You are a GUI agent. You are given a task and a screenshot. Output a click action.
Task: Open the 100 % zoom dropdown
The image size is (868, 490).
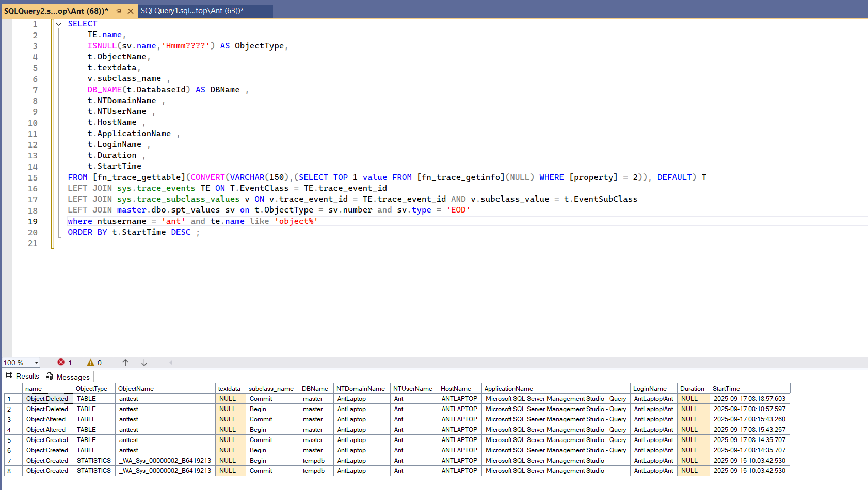coord(36,363)
